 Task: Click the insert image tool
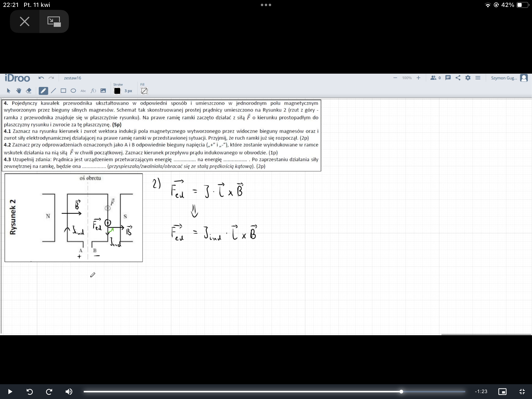point(103,91)
